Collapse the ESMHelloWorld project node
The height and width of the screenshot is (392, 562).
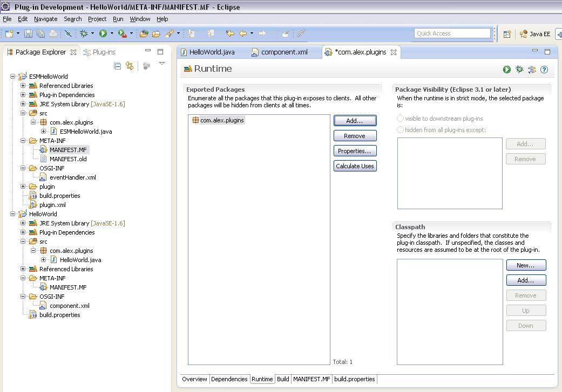pyautogui.click(x=13, y=76)
